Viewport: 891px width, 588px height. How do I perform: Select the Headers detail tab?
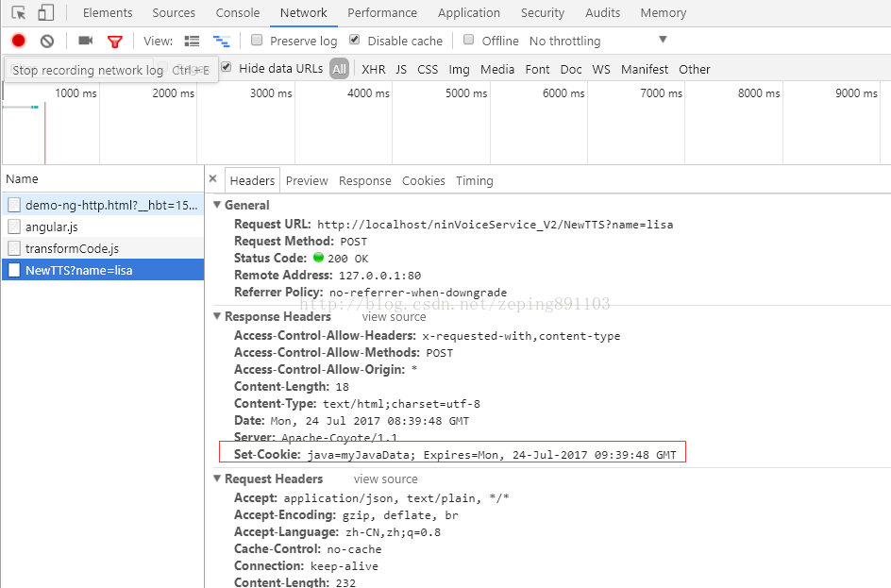coord(252,180)
